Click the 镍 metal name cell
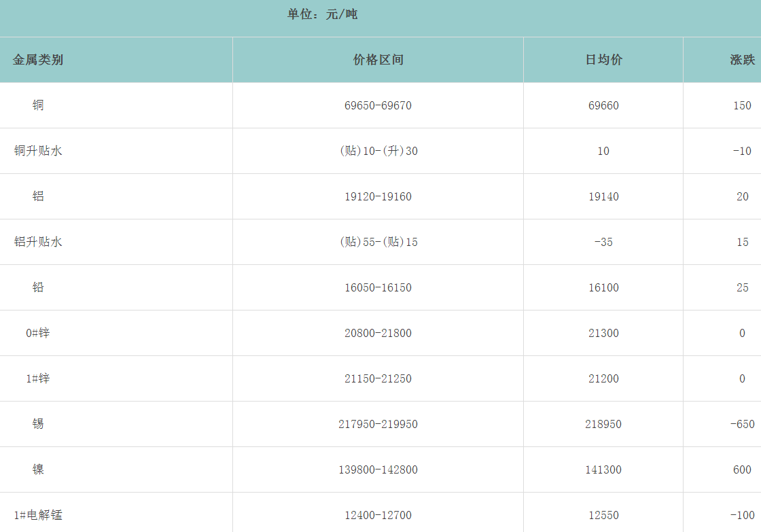This screenshot has width=761, height=532. (x=38, y=469)
